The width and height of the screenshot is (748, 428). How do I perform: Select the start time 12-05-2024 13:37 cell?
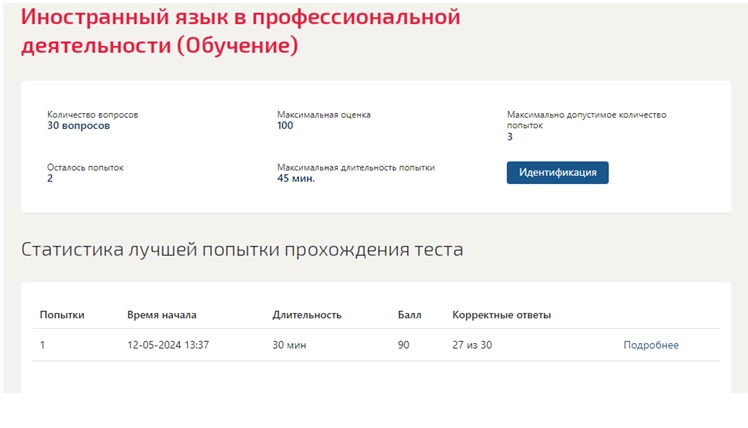[x=168, y=345]
